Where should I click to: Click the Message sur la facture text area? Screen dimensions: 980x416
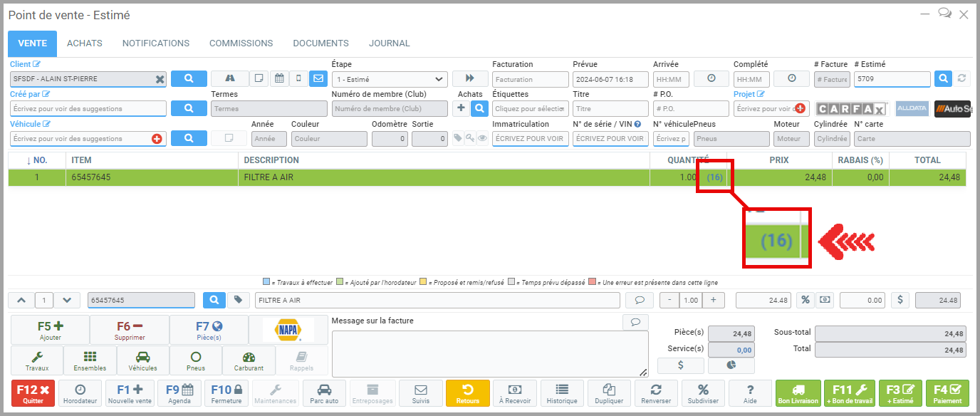click(x=489, y=353)
